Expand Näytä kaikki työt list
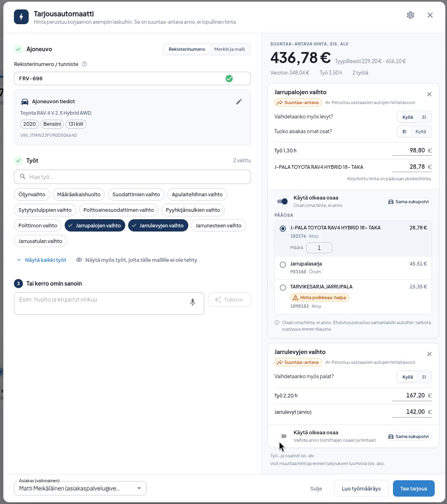The image size is (447, 504). 41,260
